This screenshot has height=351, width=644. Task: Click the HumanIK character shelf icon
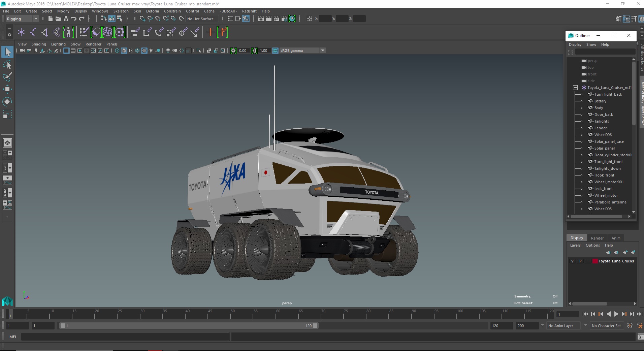[68, 32]
